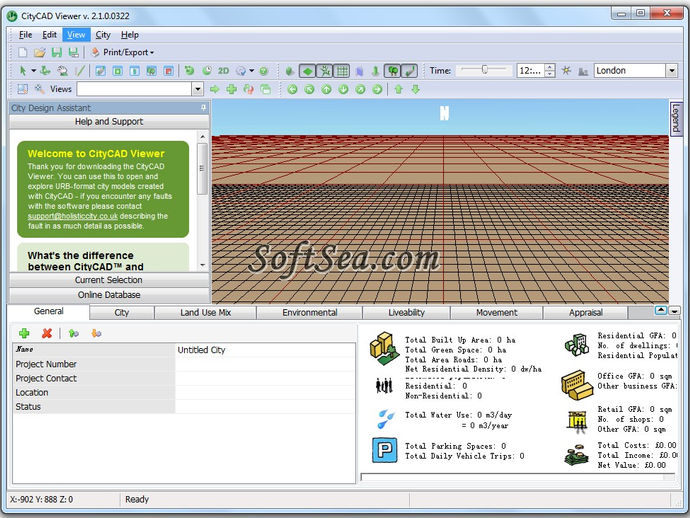Switch to the Environmental tab
The image size is (690, 518).
pos(309,312)
